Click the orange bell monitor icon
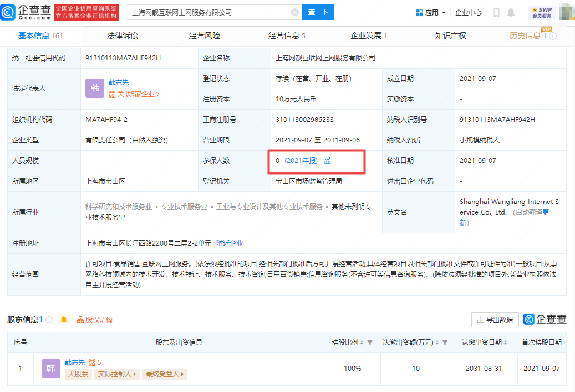 click(x=63, y=319)
